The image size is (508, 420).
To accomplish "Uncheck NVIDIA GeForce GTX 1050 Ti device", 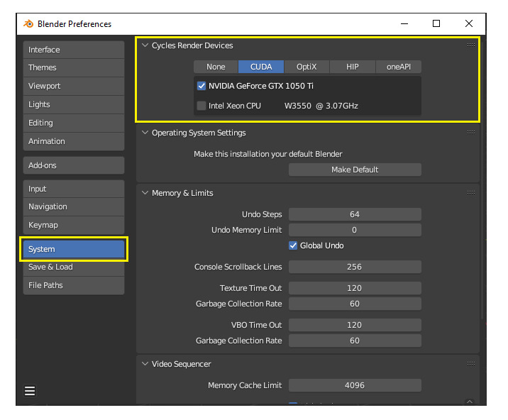I will click(x=201, y=86).
